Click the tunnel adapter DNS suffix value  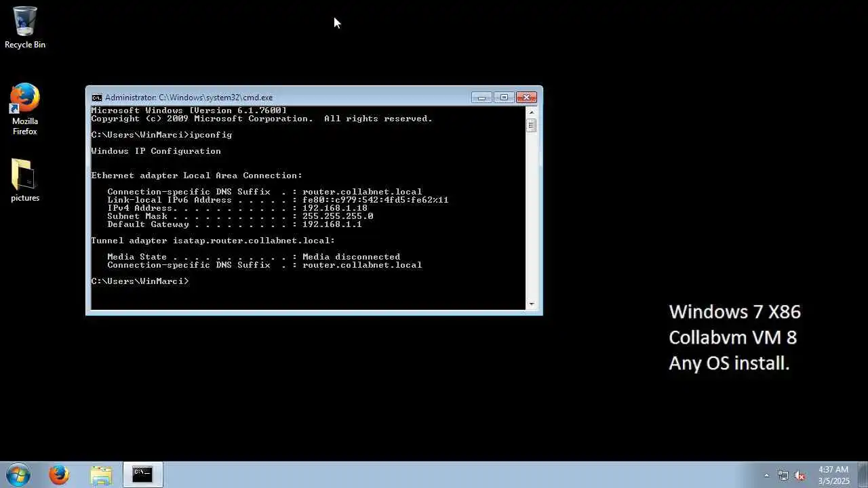362,265
